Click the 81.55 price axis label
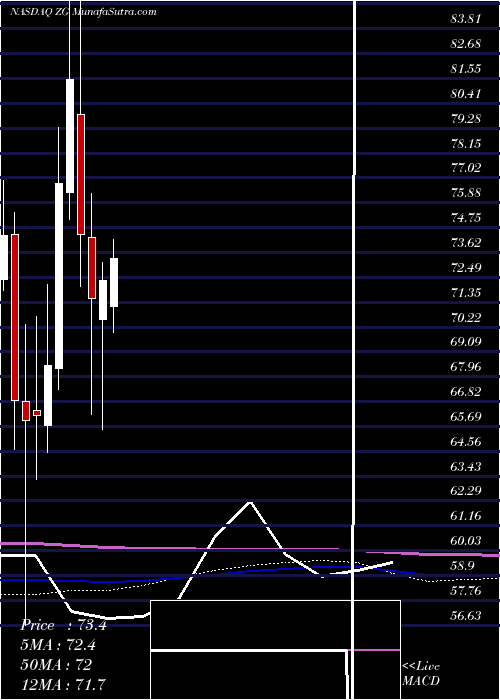Screen dimensions: 500x700 (x=466, y=69)
